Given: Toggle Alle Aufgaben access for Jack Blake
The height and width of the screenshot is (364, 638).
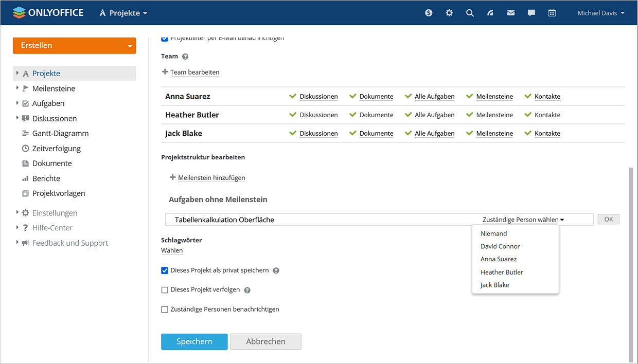Looking at the screenshot, I should pyautogui.click(x=430, y=134).
